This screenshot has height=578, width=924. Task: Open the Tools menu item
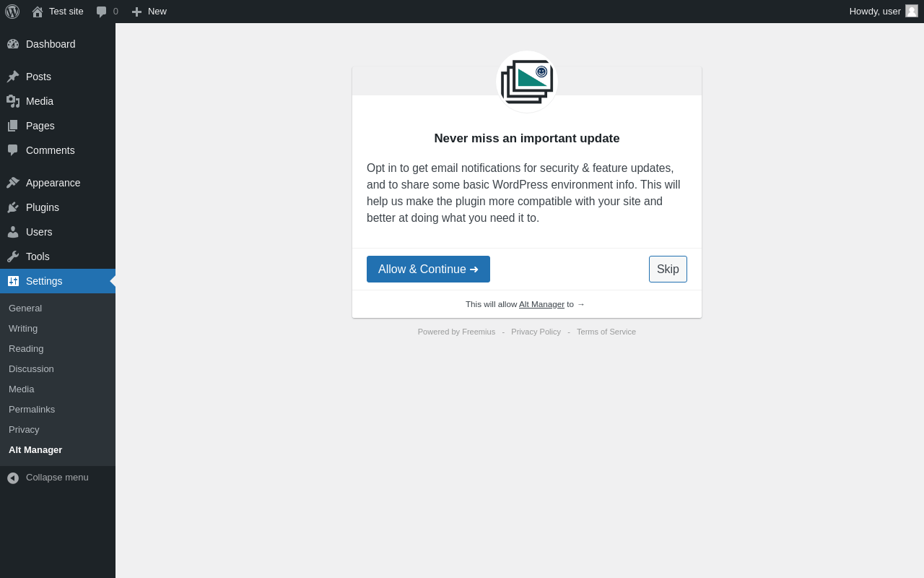click(58, 256)
